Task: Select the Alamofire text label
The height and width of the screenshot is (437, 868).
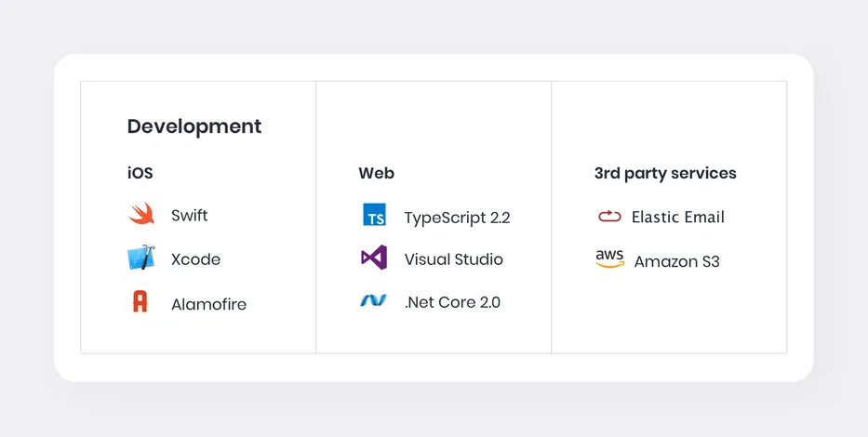Action: (x=208, y=304)
